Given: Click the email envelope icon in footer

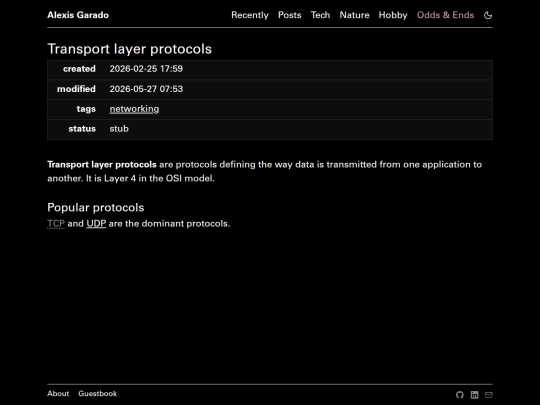Looking at the screenshot, I should pyautogui.click(x=489, y=395).
